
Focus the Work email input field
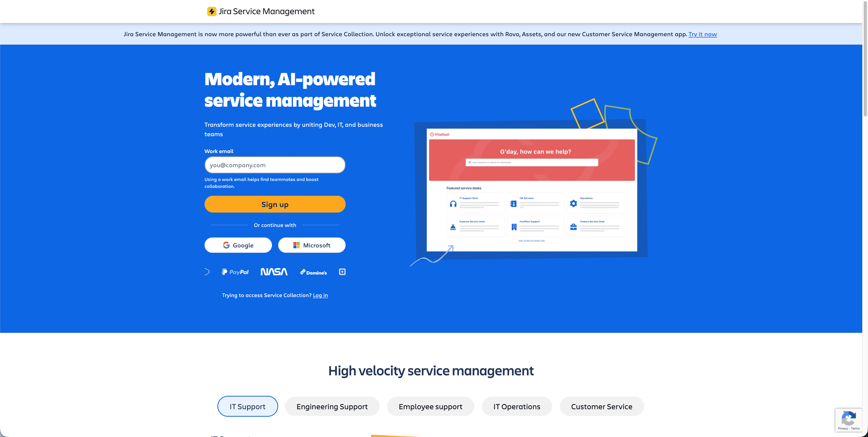[275, 165]
